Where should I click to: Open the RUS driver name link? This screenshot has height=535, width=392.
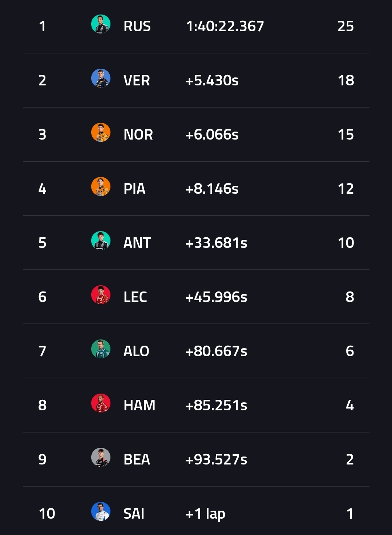tap(137, 26)
